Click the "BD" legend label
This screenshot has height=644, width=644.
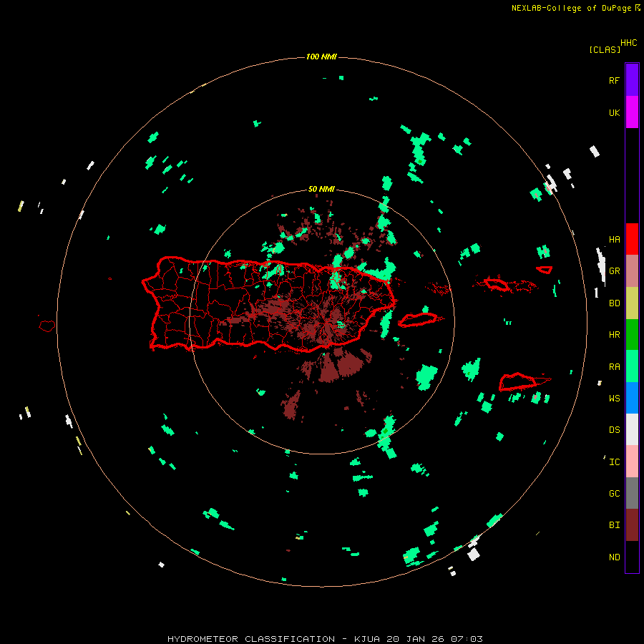point(614,303)
